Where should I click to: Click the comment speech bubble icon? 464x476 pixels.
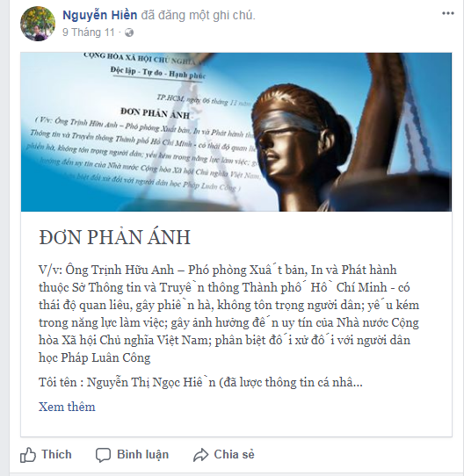103,455
